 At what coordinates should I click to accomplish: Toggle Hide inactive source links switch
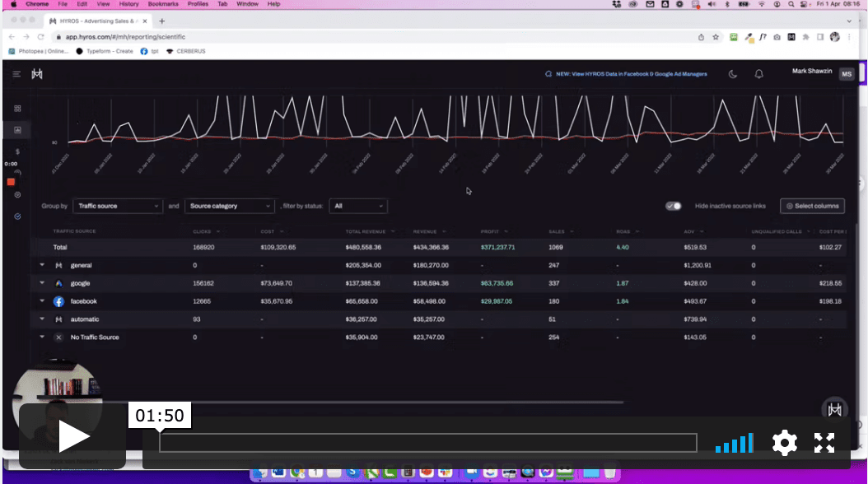click(x=674, y=206)
